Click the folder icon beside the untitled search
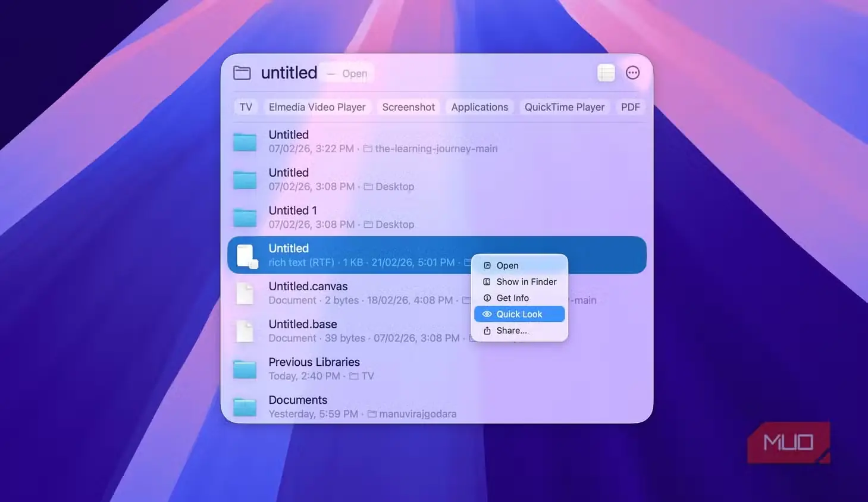The height and width of the screenshot is (502, 868). pyautogui.click(x=242, y=73)
